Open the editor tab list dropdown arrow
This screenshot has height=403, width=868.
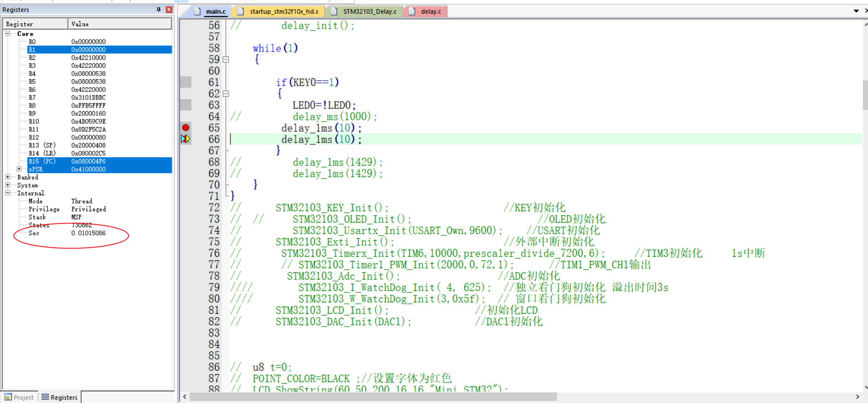856,11
